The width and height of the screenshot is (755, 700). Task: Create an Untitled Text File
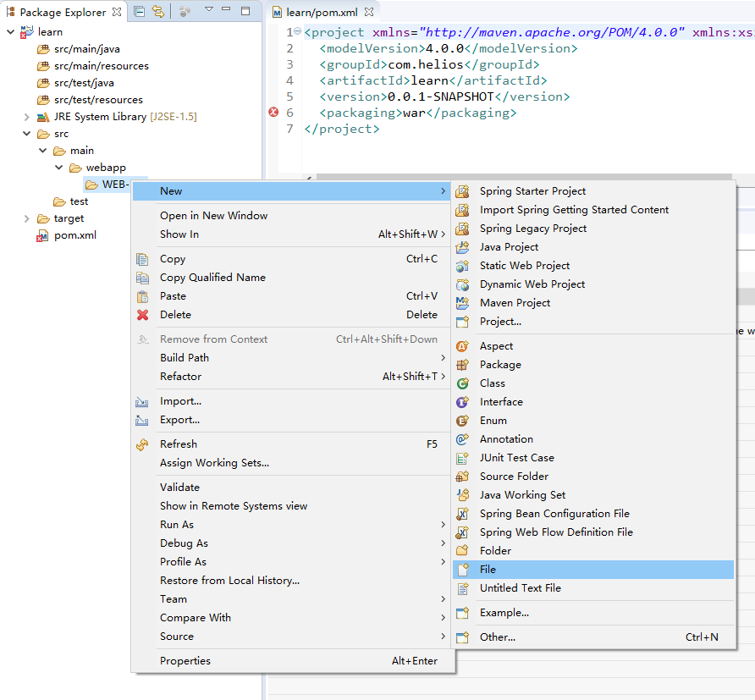[593, 588]
